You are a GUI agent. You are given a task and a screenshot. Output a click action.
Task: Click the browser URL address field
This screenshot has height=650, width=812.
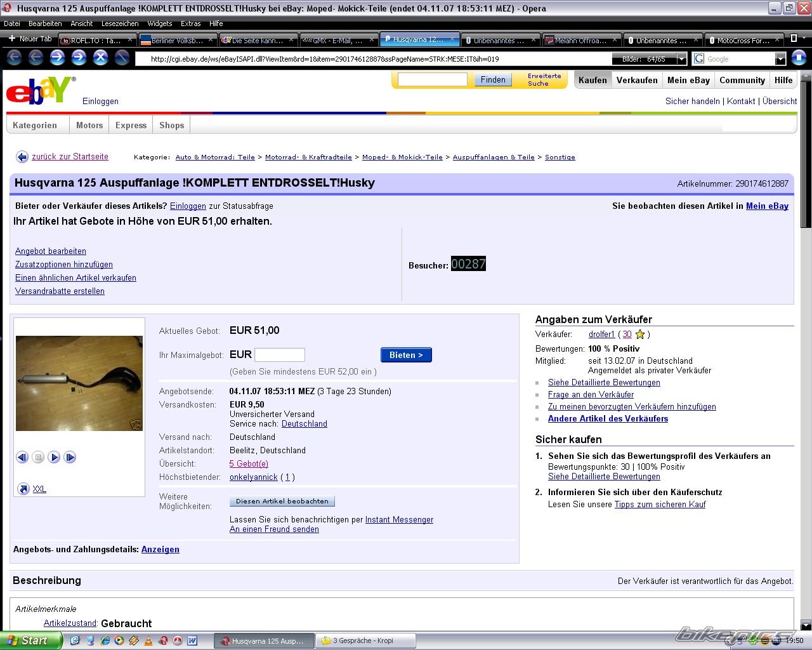point(374,59)
